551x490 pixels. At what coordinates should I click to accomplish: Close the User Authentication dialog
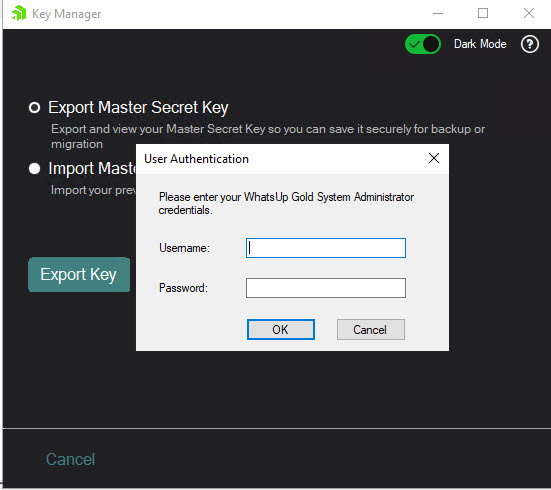pyautogui.click(x=434, y=158)
